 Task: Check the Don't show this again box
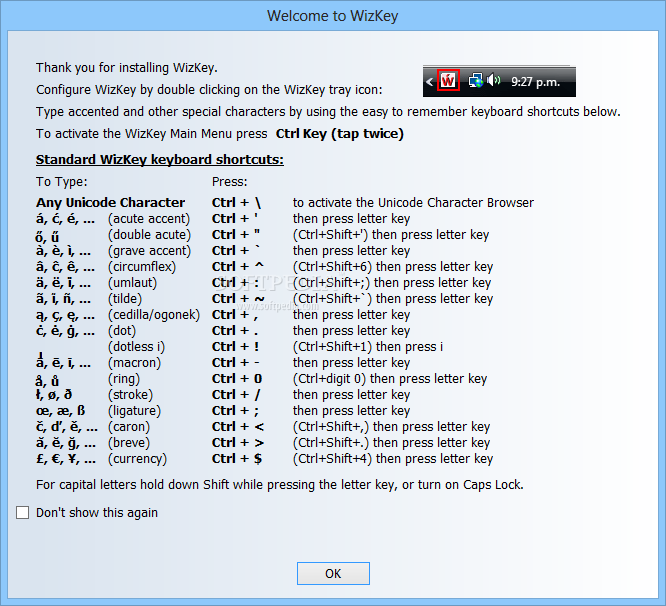point(23,513)
